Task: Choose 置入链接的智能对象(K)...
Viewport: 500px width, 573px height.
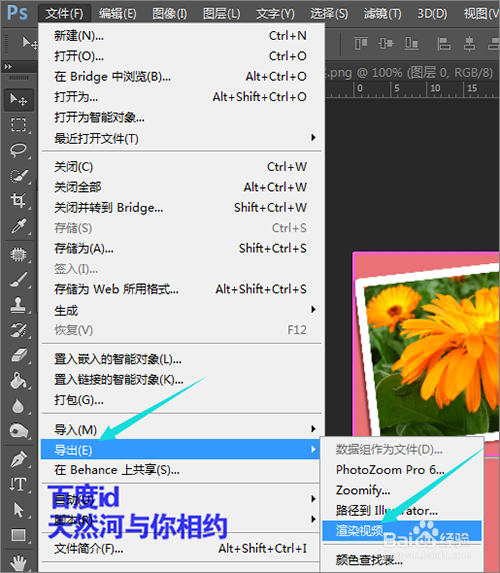Action: tap(181, 380)
